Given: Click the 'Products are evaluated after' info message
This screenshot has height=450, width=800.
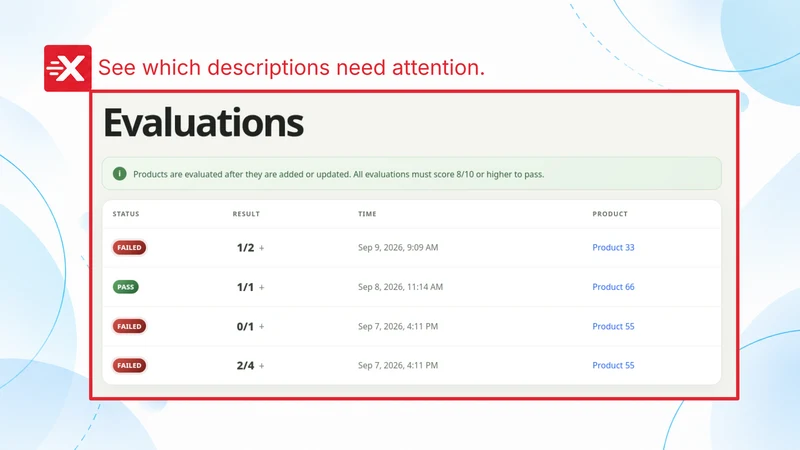Looking at the screenshot, I should [x=339, y=174].
